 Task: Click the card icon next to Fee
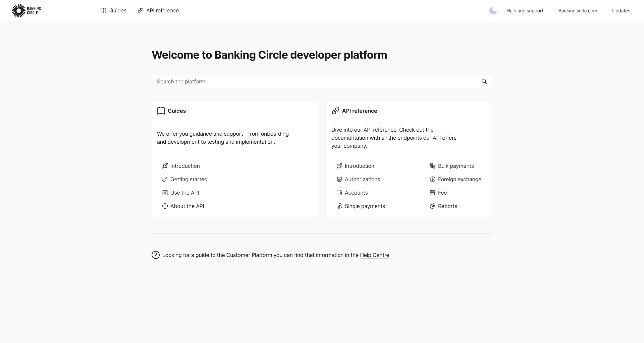point(433,193)
